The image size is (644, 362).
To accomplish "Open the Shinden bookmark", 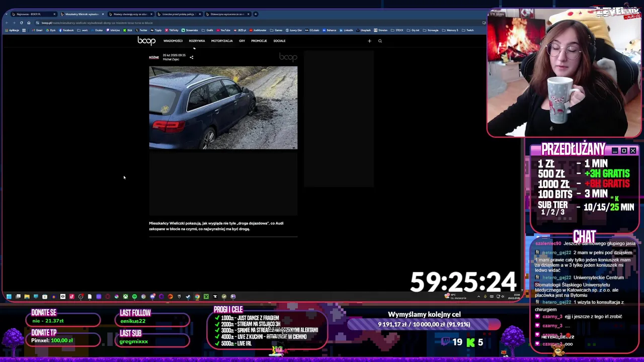I will pos(380,30).
